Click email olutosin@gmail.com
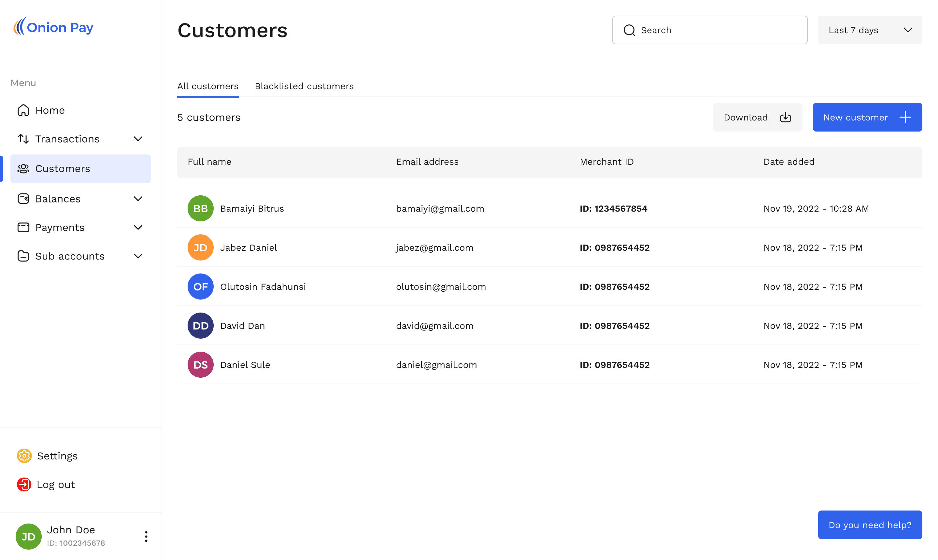Viewport: 938px width, 560px height. pyautogui.click(x=441, y=287)
